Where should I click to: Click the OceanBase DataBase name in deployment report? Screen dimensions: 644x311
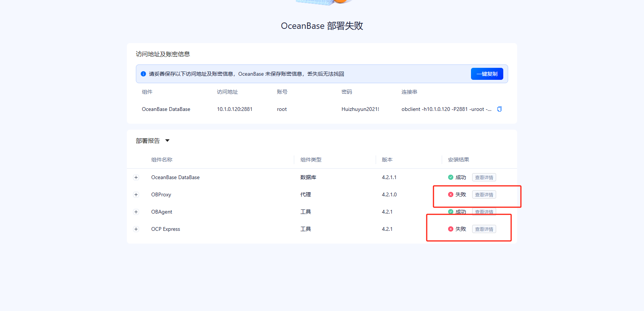175,177
